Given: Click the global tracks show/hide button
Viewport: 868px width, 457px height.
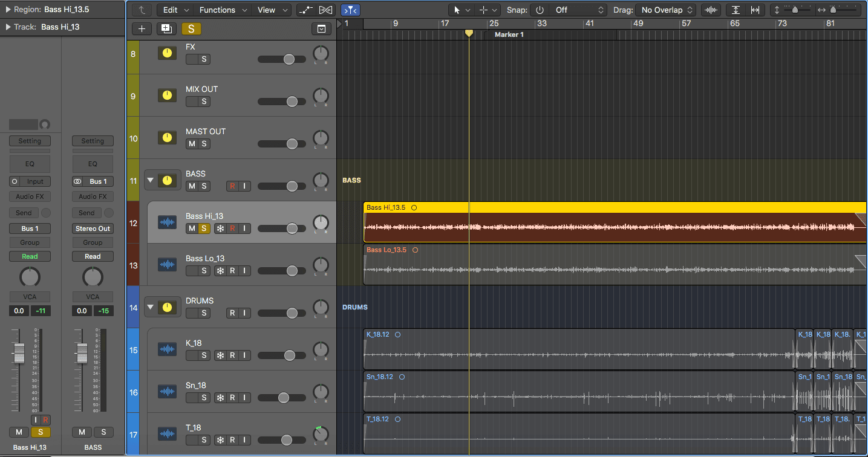Looking at the screenshot, I should pyautogui.click(x=322, y=29).
